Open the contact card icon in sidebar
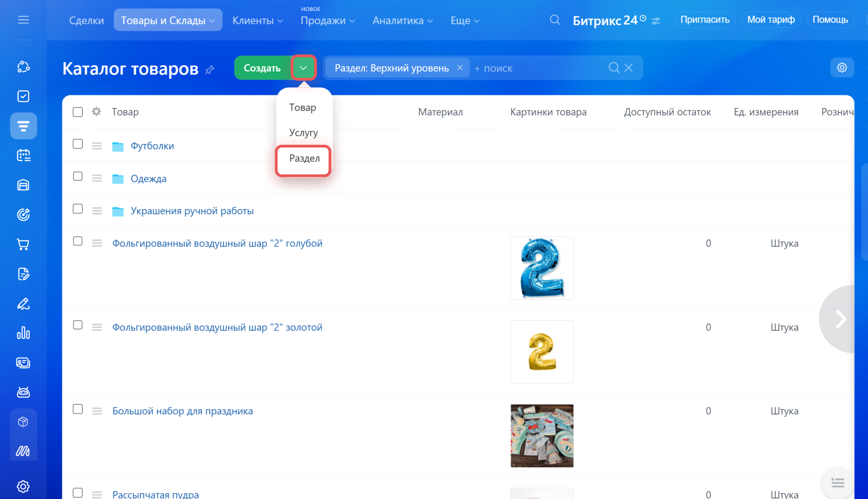 click(x=23, y=363)
